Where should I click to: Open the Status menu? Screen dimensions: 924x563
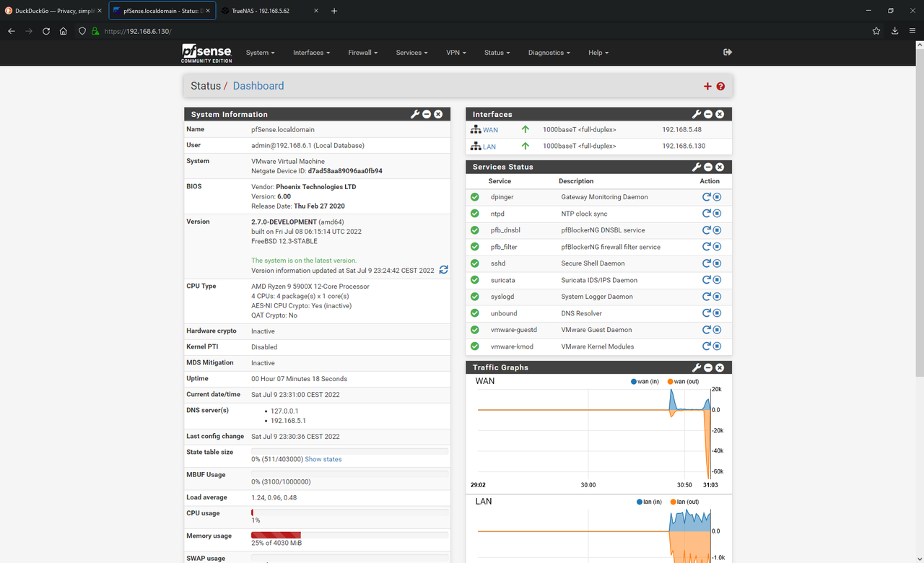[497, 53]
